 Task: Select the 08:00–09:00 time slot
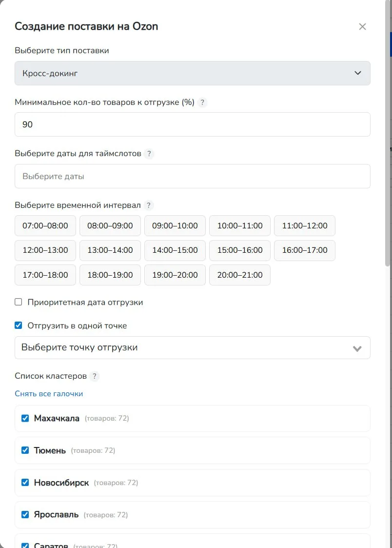point(110,226)
